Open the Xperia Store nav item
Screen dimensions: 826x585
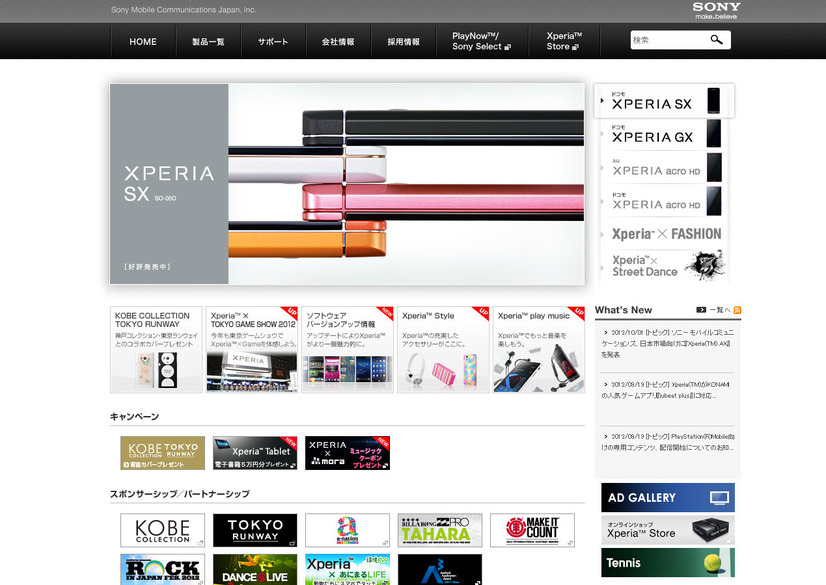(x=564, y=42)
